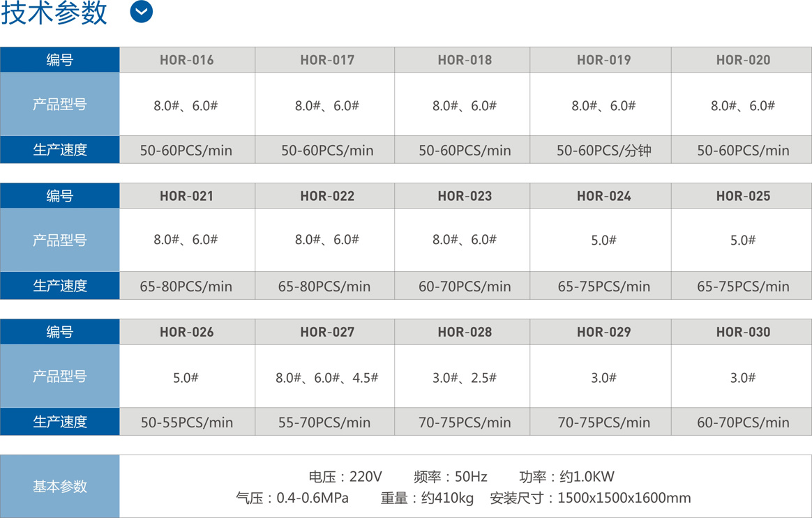The height and width of the screenshot is (518, 812).
Task: Select the third table's 生产速度 label
Action: tap(59, 422)
